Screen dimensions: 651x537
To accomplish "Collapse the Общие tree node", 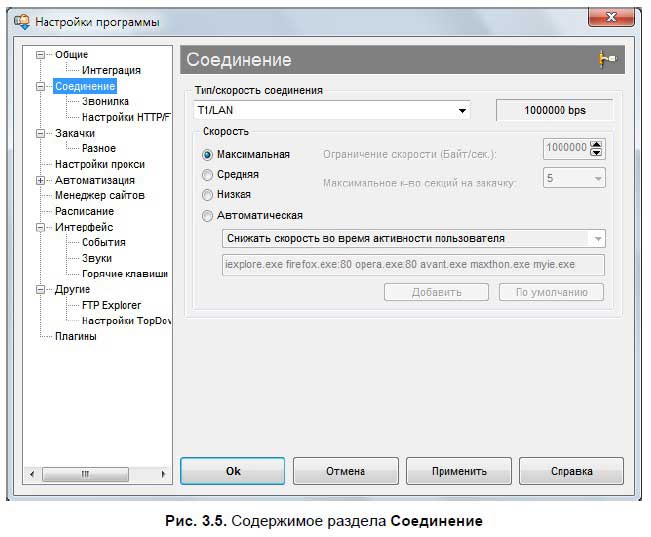I will tap(40, 54).
